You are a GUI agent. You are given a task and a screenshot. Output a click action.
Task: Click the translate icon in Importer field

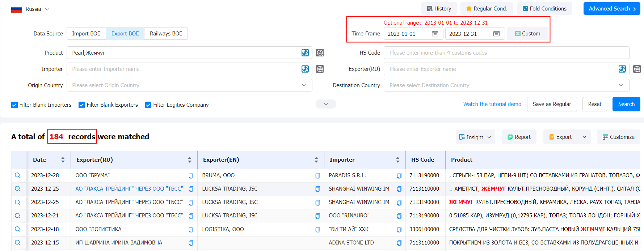pyautogui.click(x=305, y=69)
